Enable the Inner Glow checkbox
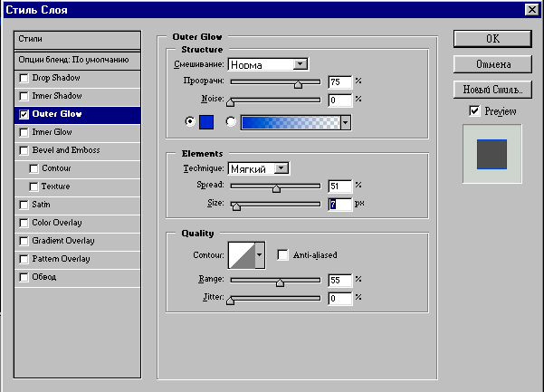The image size is (544, 392). point(24,132)
